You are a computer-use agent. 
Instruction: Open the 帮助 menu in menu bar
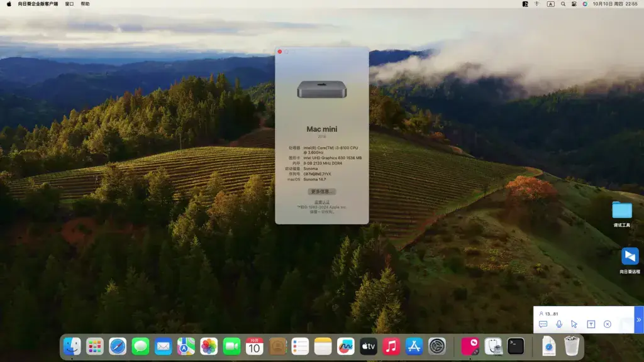pos(85,4)
